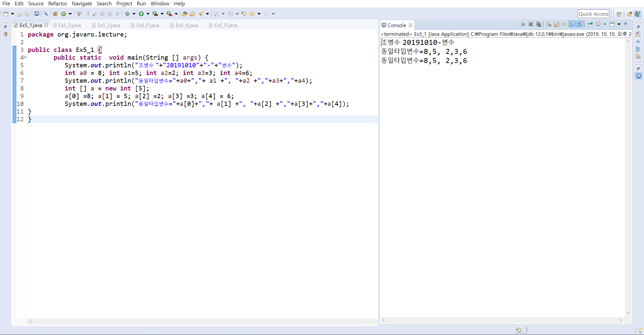Toggle Scroll Lock in Console
This screenshot has width=644, height=335.
[x=557, y=24]
